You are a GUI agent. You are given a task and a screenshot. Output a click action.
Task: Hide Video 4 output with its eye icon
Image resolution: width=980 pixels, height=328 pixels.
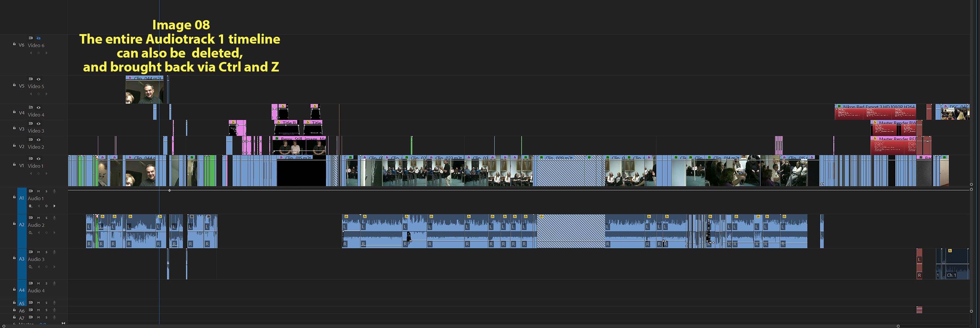tap(38, 108)
